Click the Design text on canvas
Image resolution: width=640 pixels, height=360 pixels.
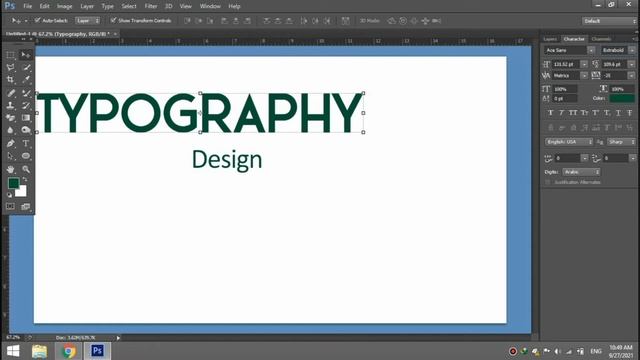(227, 160)
